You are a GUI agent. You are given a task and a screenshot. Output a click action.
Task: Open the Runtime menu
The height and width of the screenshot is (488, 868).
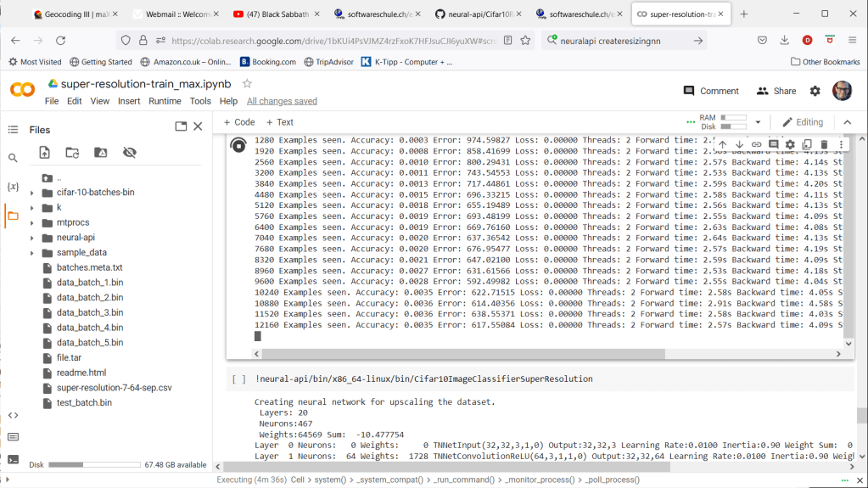pos(165,101)
